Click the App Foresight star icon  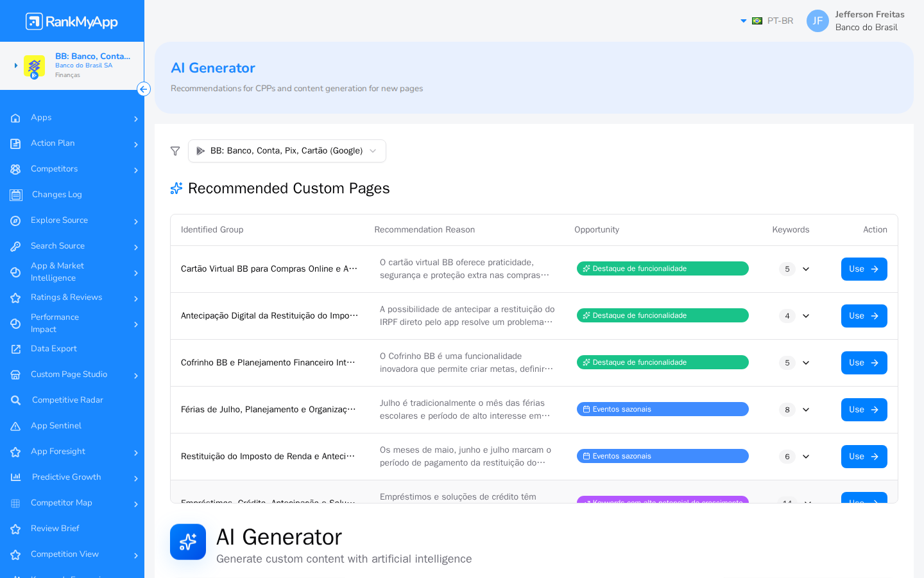15,451
